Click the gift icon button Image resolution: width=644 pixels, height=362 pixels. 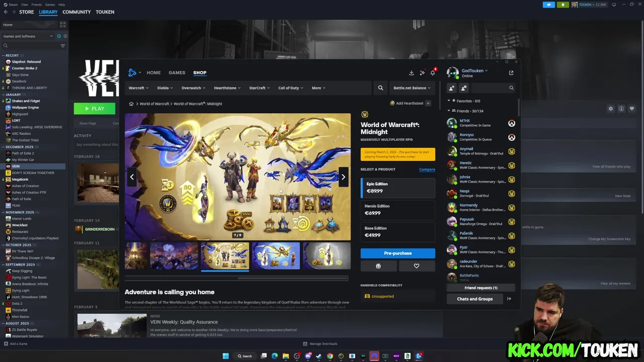pyautogui.click(x=378, y=266)
